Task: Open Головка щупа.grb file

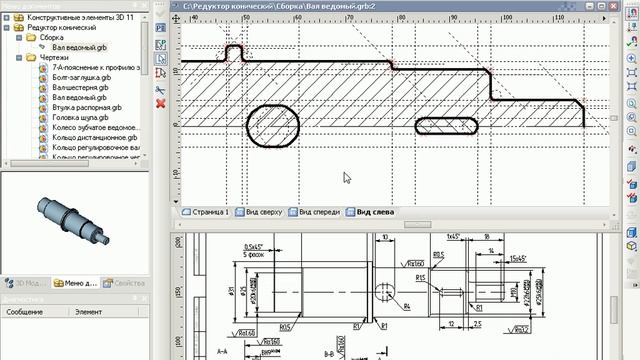Action: click(x=80, y=118)
